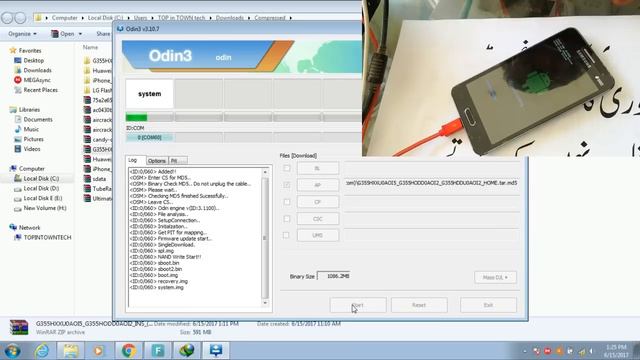Toggle the CSC checkbox in Odin

coord(287,219)
